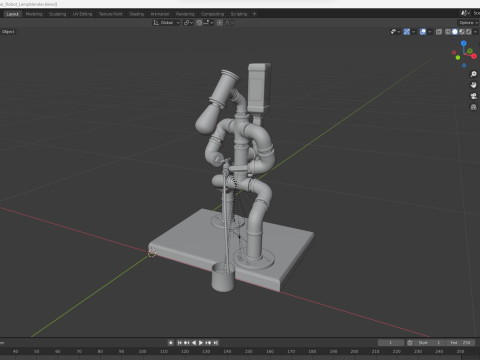
Task: Click the current frame number field
Action: tap(391, 343)
